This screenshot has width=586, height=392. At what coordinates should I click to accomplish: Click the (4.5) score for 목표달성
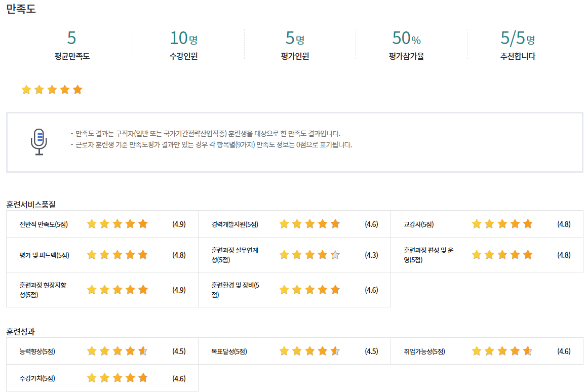click(x=371, y=351)
